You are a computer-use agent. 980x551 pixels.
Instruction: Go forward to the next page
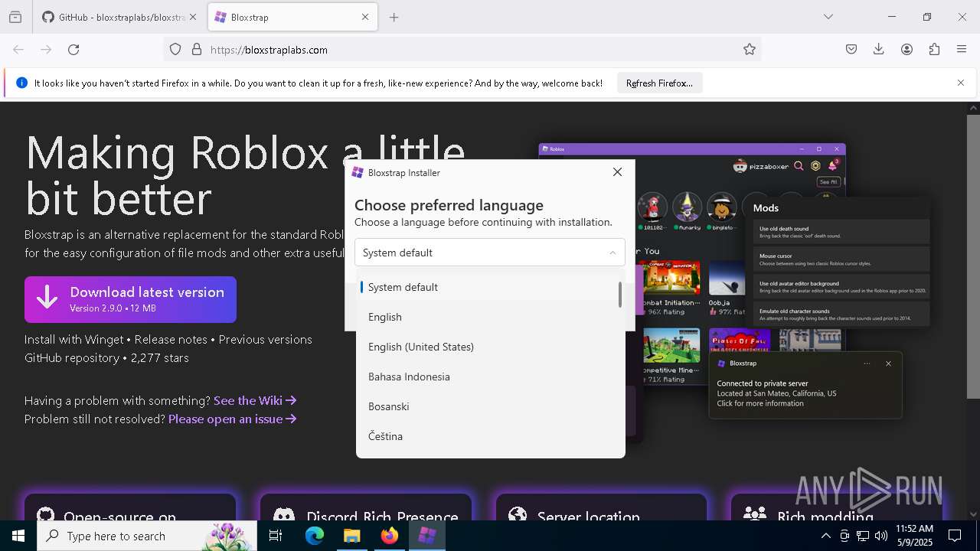(46, 50)
